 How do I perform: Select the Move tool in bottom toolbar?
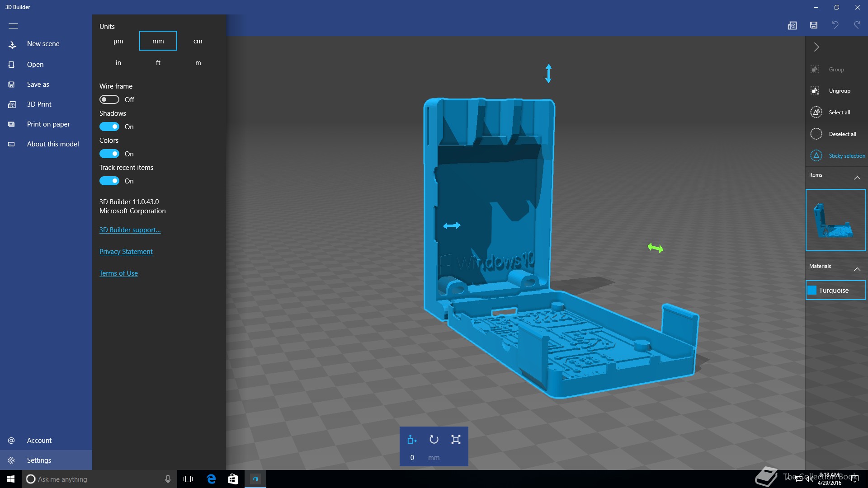[x=412, y=440]
